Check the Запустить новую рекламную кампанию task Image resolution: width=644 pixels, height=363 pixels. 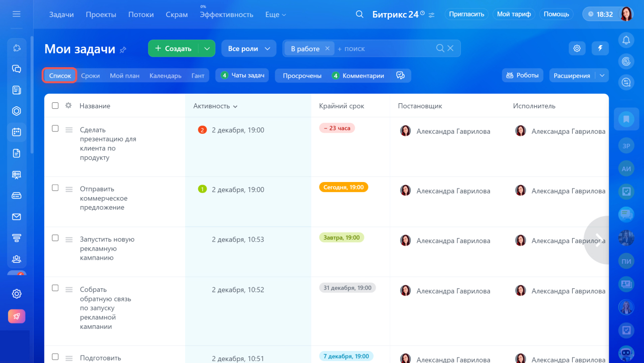(x=55, y=238)
